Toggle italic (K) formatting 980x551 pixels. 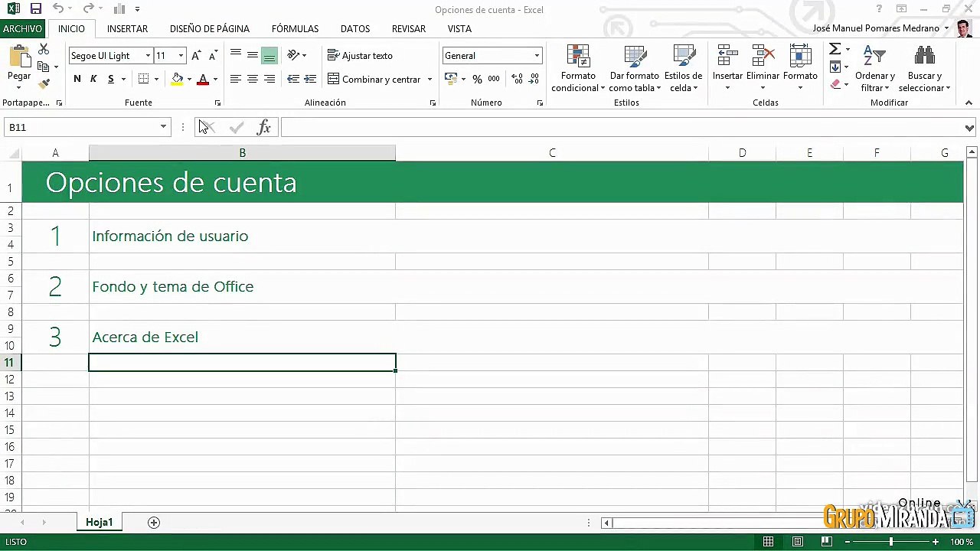(94, 79)
